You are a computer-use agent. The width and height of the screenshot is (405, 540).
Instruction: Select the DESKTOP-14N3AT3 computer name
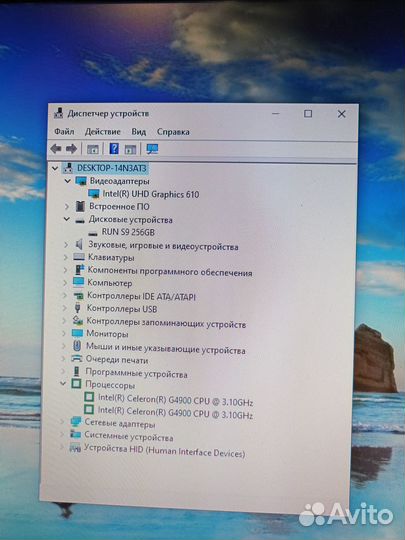pos(112,168)
